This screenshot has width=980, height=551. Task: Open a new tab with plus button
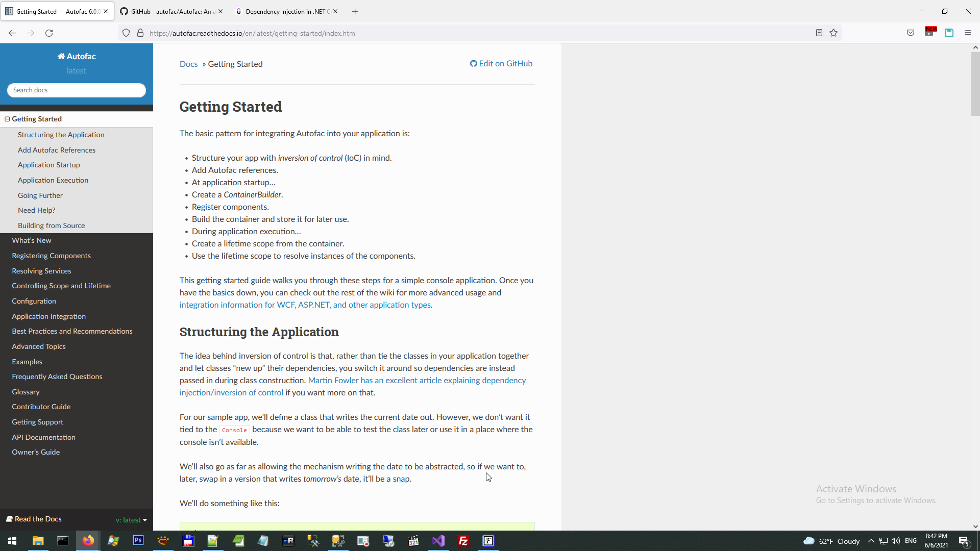click(x=355, y=11)
